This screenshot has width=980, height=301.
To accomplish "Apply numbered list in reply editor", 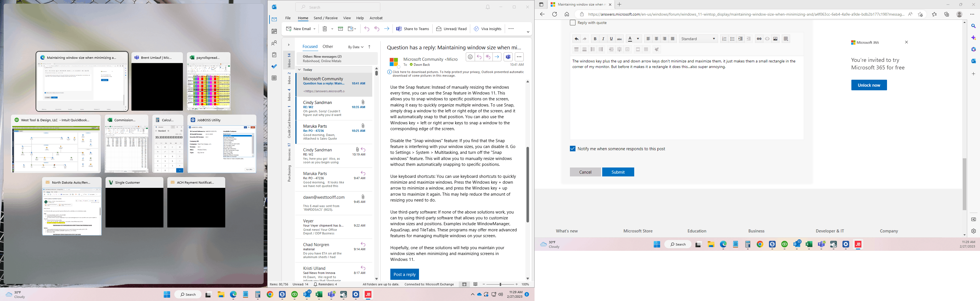I will 724,39.
